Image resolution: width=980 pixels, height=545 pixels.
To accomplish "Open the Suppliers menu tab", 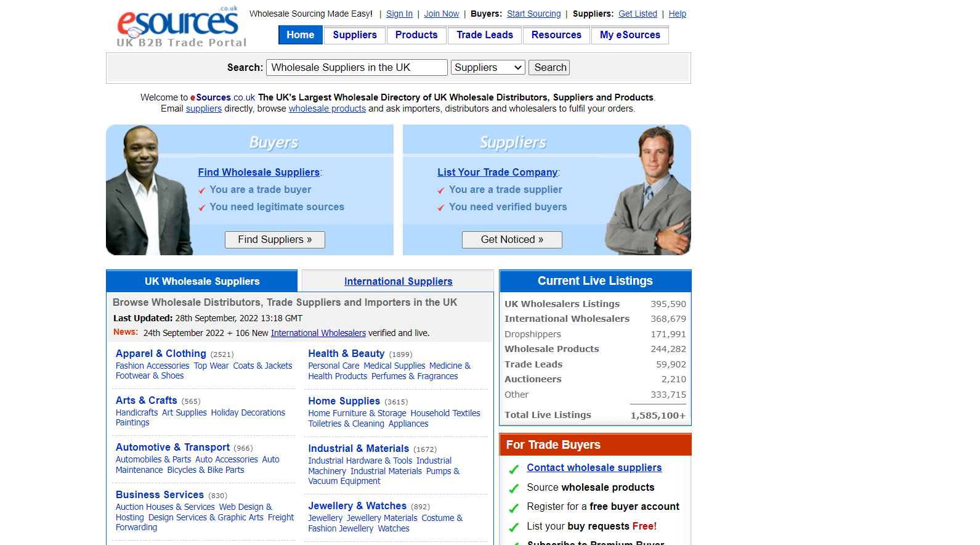I will pos(355,35).
